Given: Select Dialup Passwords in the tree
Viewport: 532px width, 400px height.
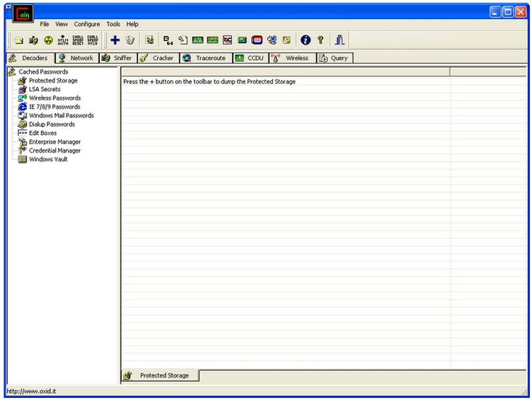Looking at the screenshot, I should [x=52, y=124].
